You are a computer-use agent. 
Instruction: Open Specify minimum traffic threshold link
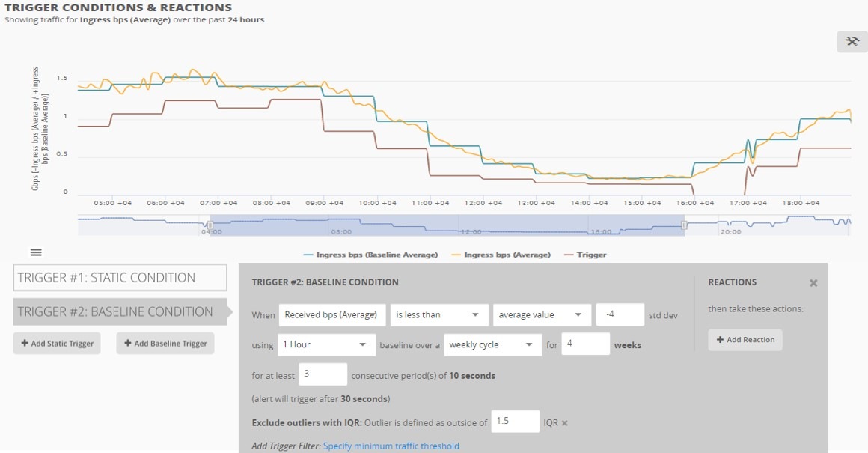tap(391, 446)
